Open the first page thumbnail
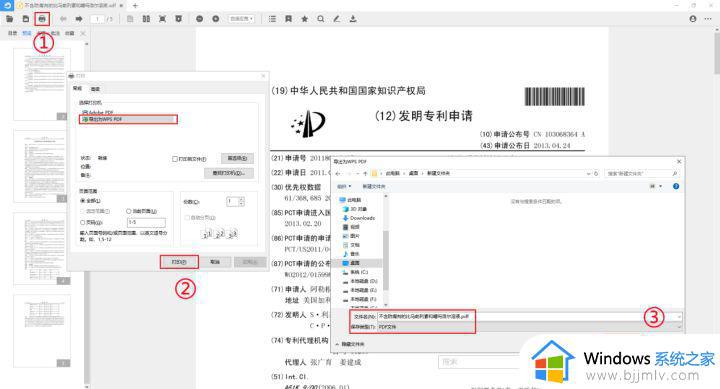This screenshot has height=389, width=720. pyautogui.click(x=42, y=84)
